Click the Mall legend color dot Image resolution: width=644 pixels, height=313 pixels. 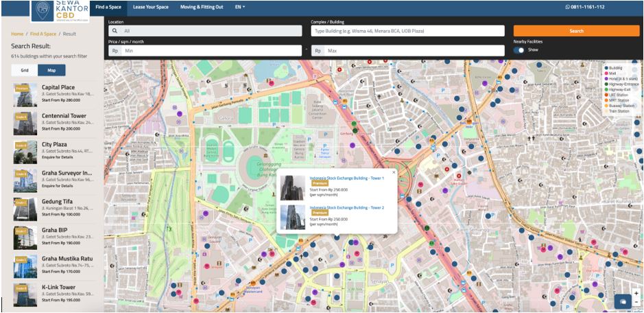[x=606, y=73]
